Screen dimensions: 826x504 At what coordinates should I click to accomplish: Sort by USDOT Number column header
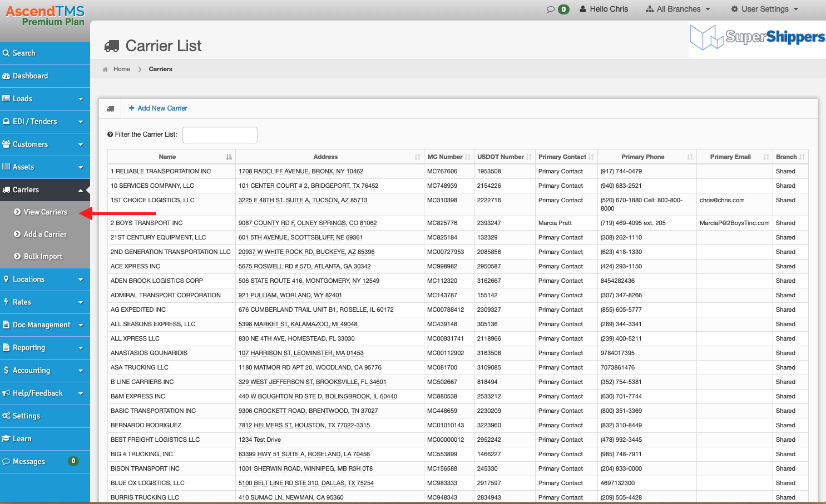504,157
